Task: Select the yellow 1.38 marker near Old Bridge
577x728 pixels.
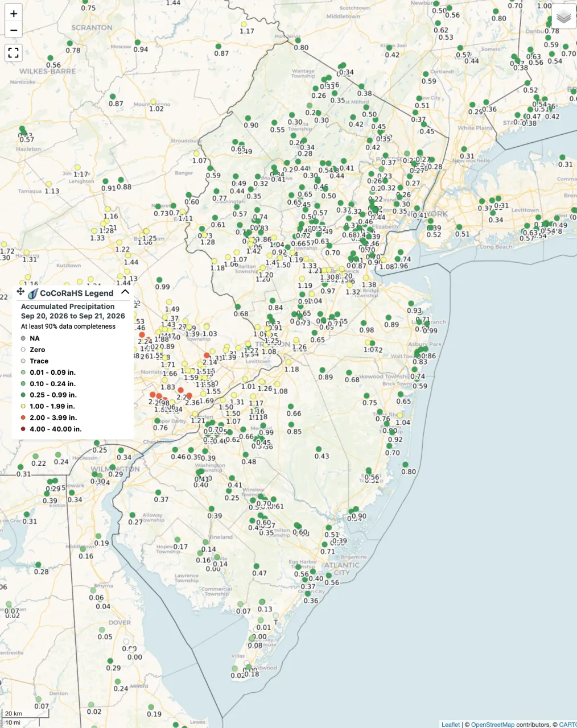Action: pos(365,278)
